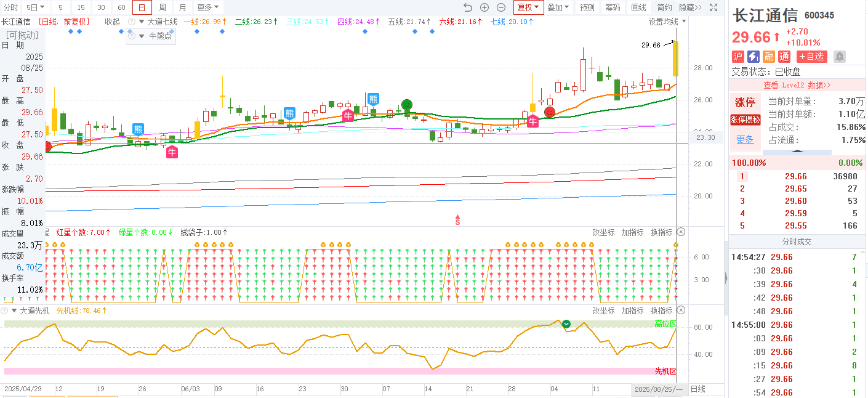Zoom in the chart with the plus icon
The height and width of the screenshot is (398, 868).
pos(484,7)
